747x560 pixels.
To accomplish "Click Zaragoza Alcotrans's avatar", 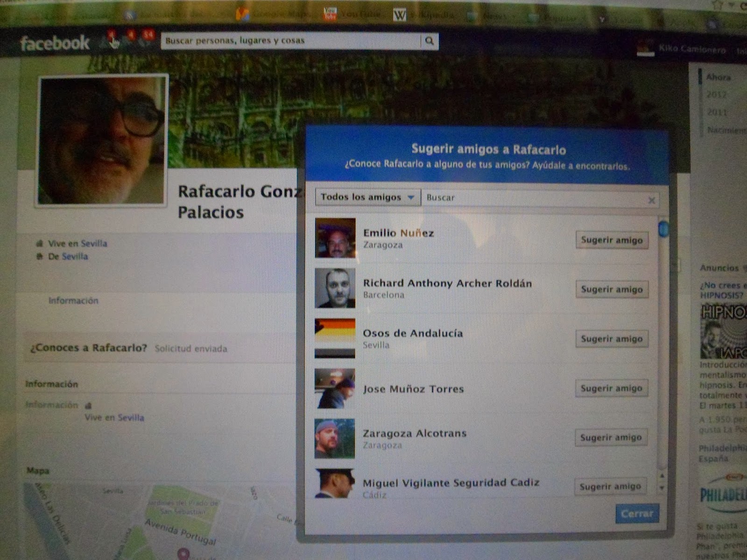I will 335,438.
